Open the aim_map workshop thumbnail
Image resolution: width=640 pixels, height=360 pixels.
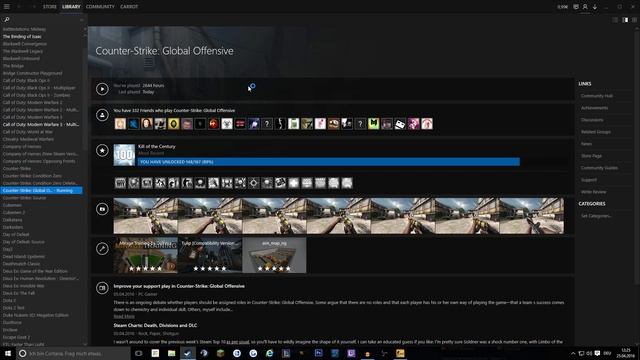(x=274, y=256)
